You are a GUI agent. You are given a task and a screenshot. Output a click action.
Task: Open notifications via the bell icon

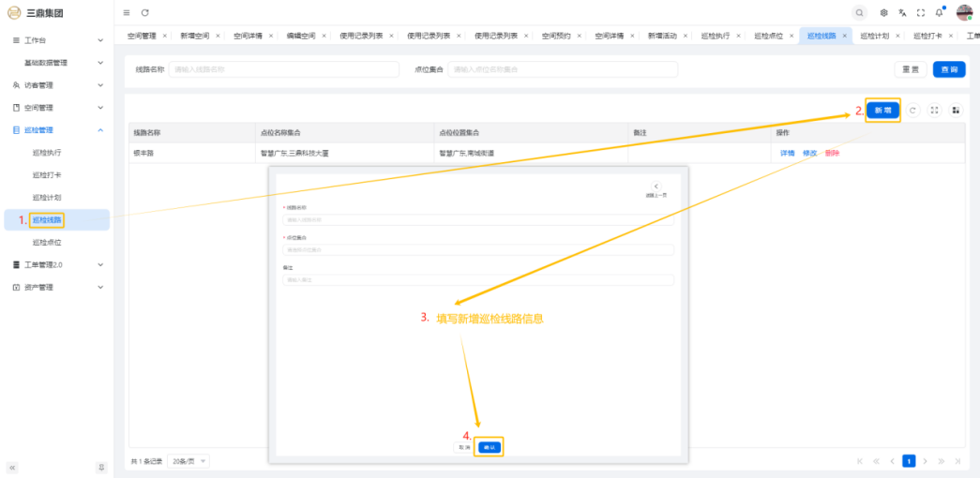coord(939,12)
